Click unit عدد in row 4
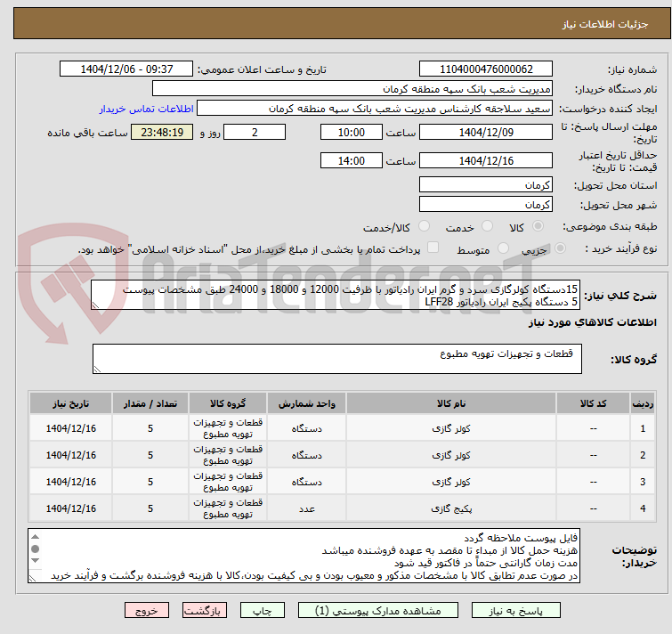Image resolution: width=672 pixels, height=634 pixels. pyautogui.click(x=307, y=508)
